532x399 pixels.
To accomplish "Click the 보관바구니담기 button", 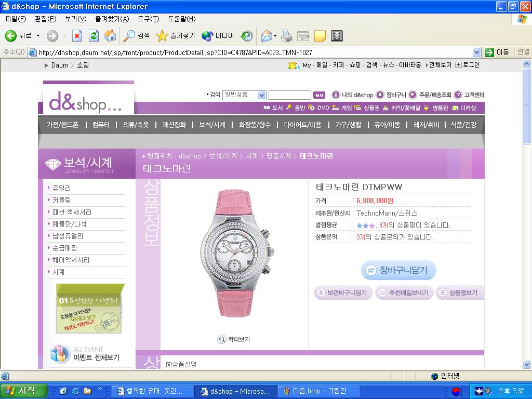I will coord(343,292).
